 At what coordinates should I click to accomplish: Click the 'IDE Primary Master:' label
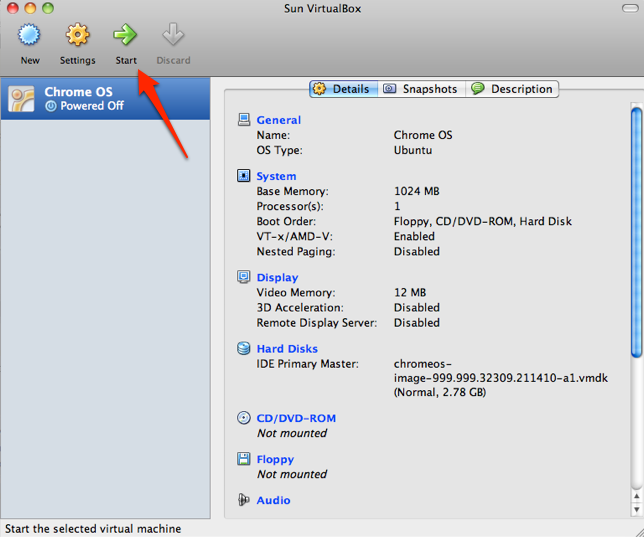tap(307, 364)
